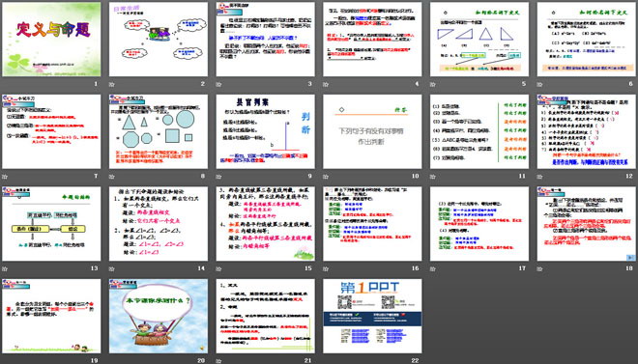Screen dimensions: 638x364
Task: Select slide 3 thumbnail
Action: point(265,40)
